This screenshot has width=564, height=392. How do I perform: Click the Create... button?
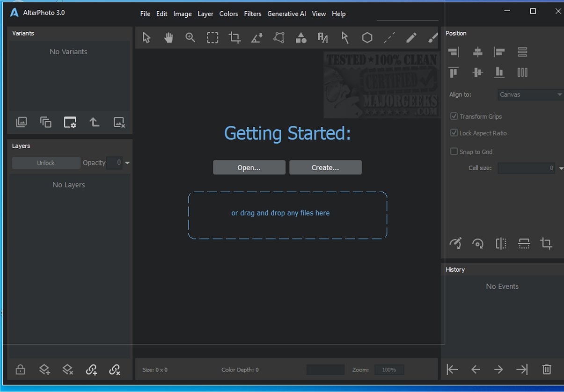click(x=325, y=167)
